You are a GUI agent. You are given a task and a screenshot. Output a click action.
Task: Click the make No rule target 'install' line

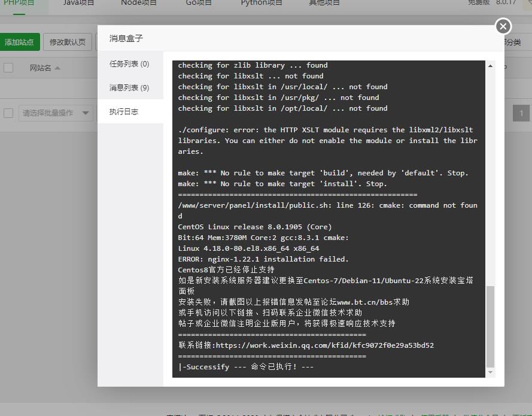pos(282,184)
